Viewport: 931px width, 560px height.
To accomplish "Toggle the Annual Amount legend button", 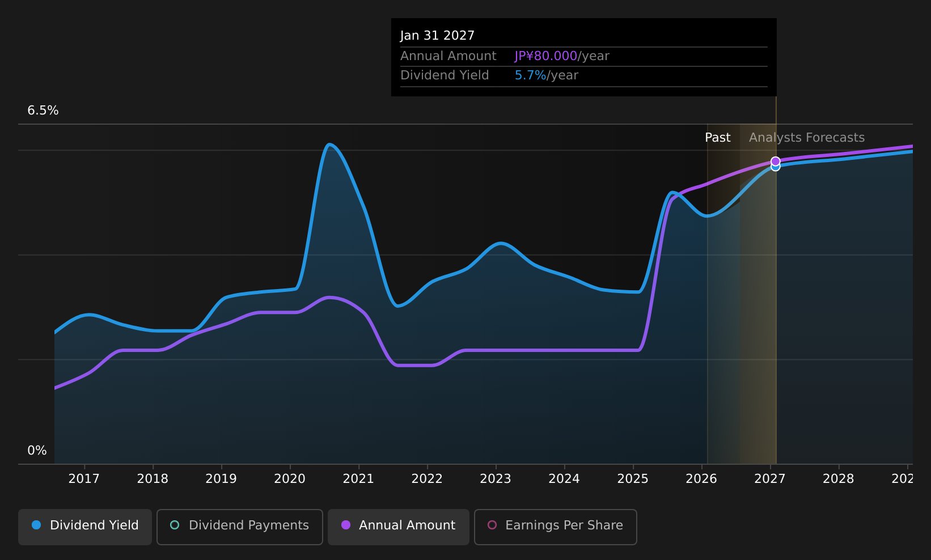I will [x=399, y=527].
